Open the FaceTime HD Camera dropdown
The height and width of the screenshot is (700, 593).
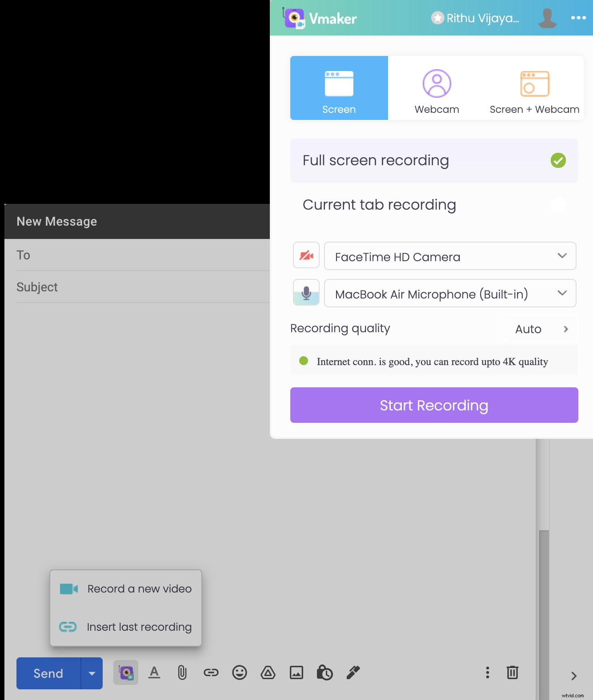tap(450, 256)
